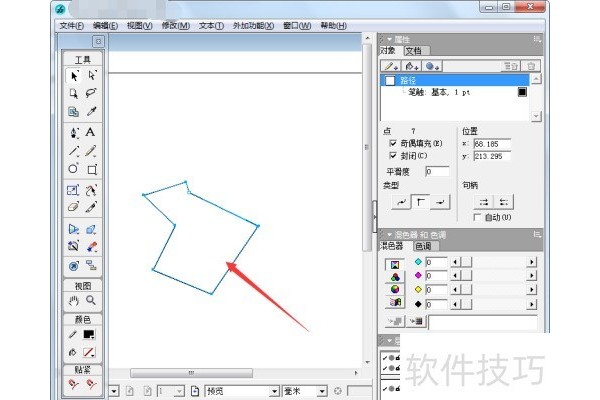Screen dimensions: 600x400
Task: Set point type to curve point
Action: [x=401, y=202]
